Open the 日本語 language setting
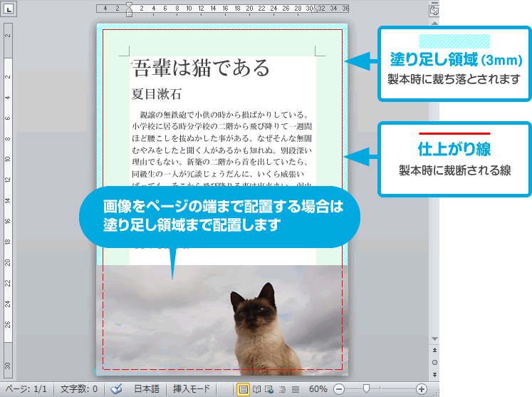The image size is (532, 397). click(x=147, y=389)
